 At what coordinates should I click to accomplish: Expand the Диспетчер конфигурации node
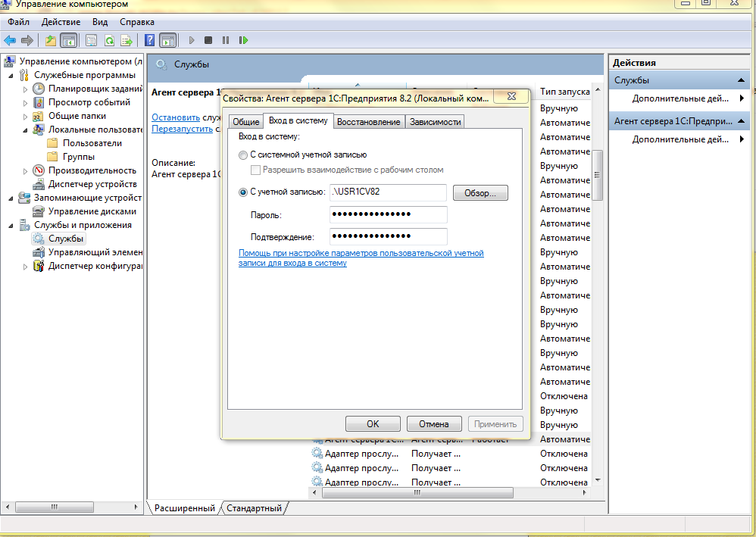click(25, 266)
